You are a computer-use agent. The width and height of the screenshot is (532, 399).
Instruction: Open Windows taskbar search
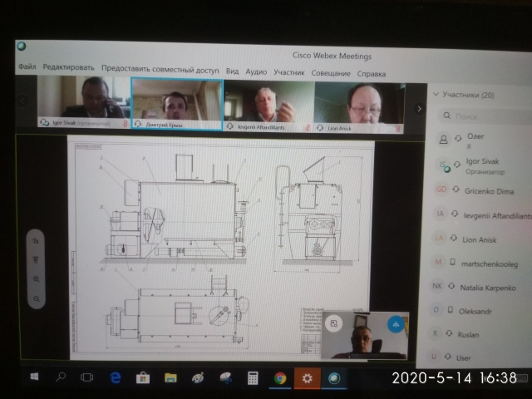(x=61, y=377)
